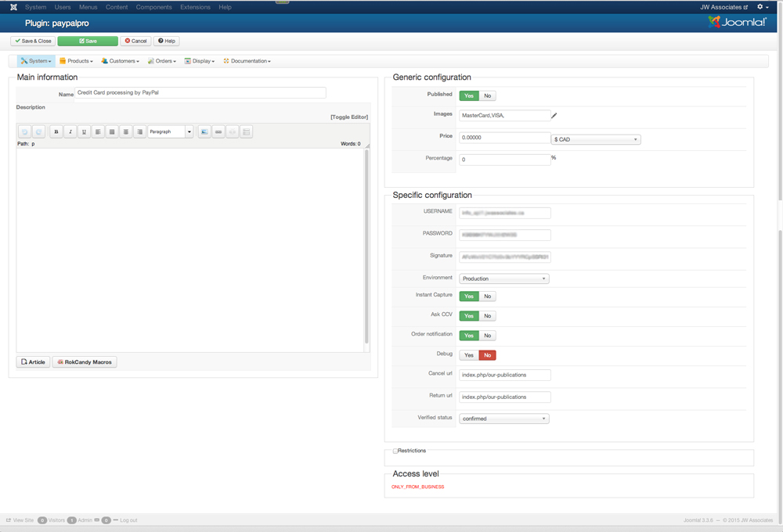
Task: Set Instant Capture to No
Action: [x=487, y=297]
